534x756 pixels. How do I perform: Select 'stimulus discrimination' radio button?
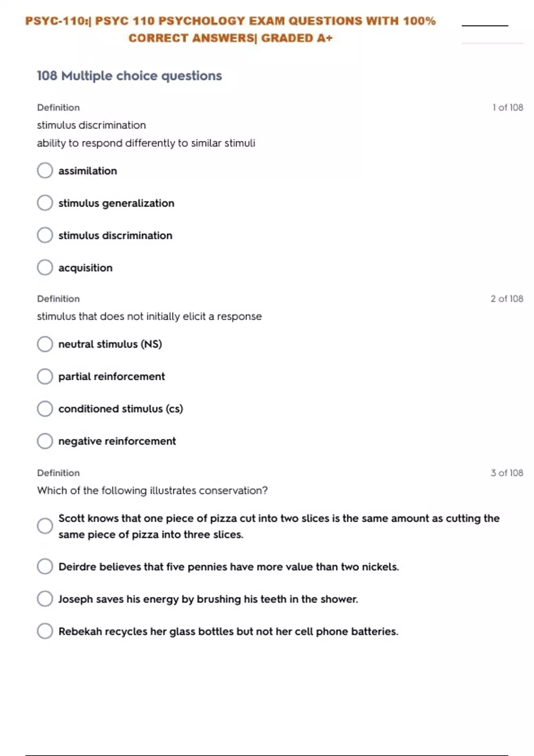[45, 235]
